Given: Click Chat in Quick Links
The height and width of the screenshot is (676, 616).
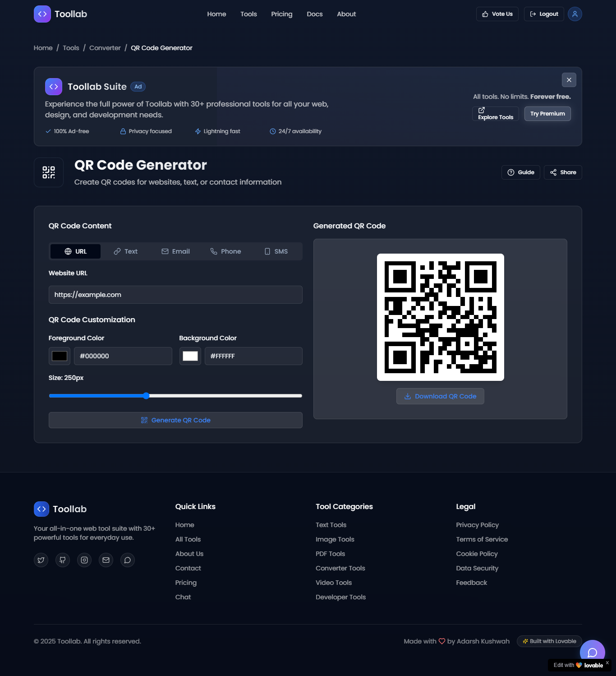Looking at the screenshot, I should [183, 597].
